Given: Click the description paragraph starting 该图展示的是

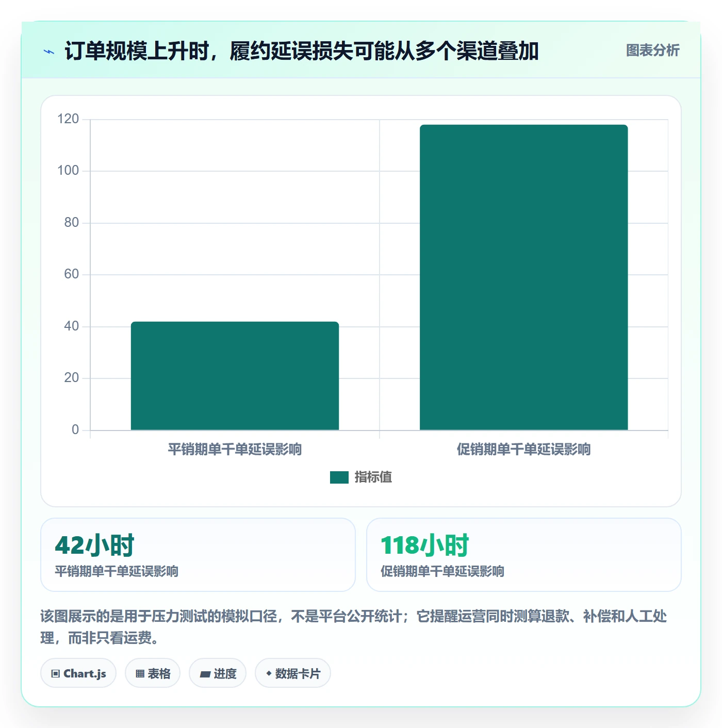Looking at the screenshot, I should [354, 627].
